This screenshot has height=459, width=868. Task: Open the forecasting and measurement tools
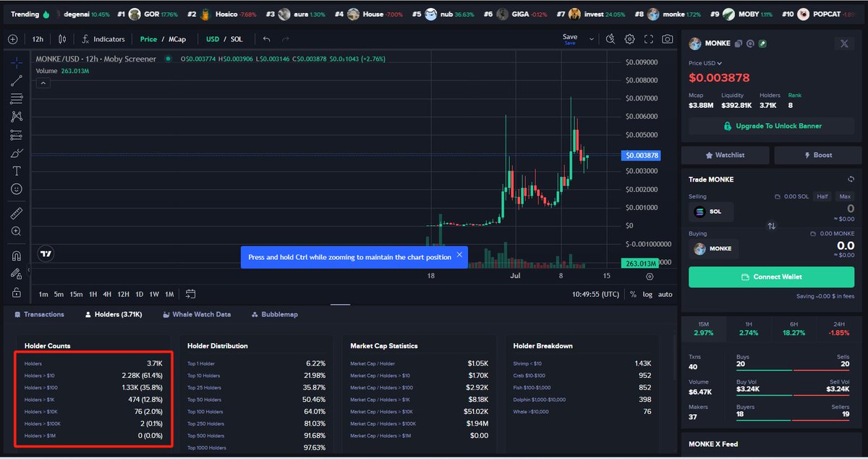[x=16, y=135]
